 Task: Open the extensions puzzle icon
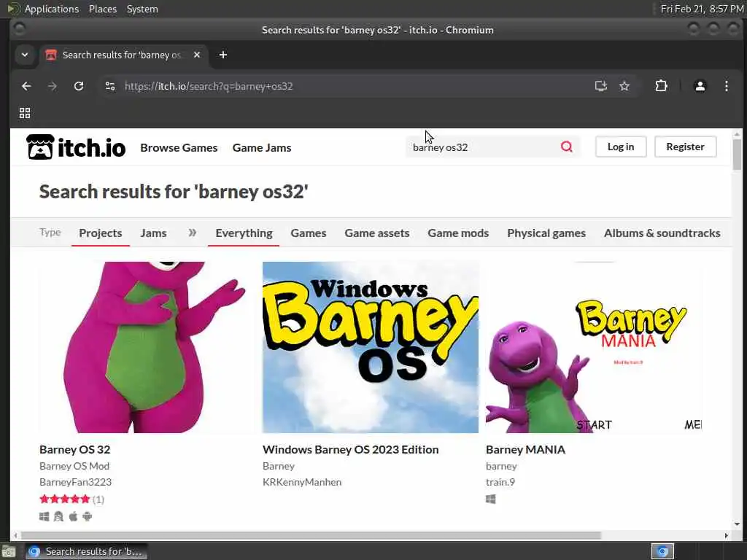(x=661, y=86)
